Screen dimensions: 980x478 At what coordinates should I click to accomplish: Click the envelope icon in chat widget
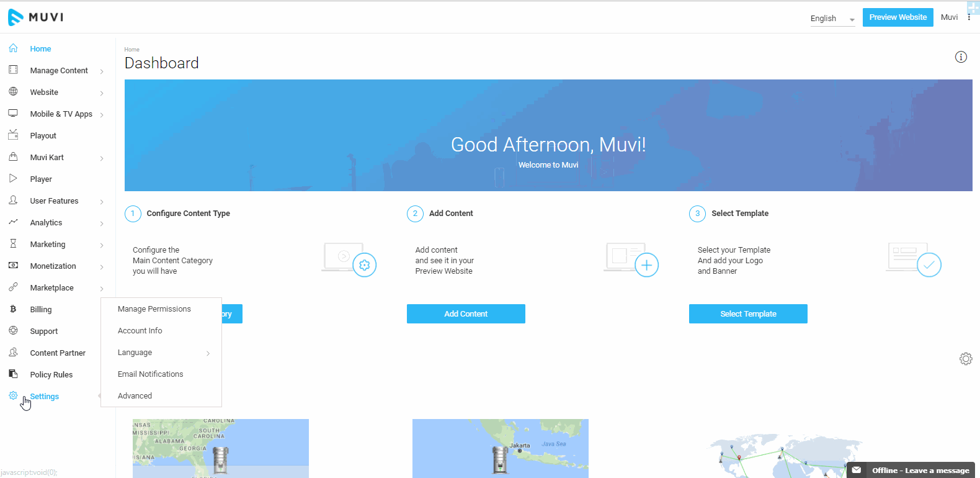(x=857, y=470)
